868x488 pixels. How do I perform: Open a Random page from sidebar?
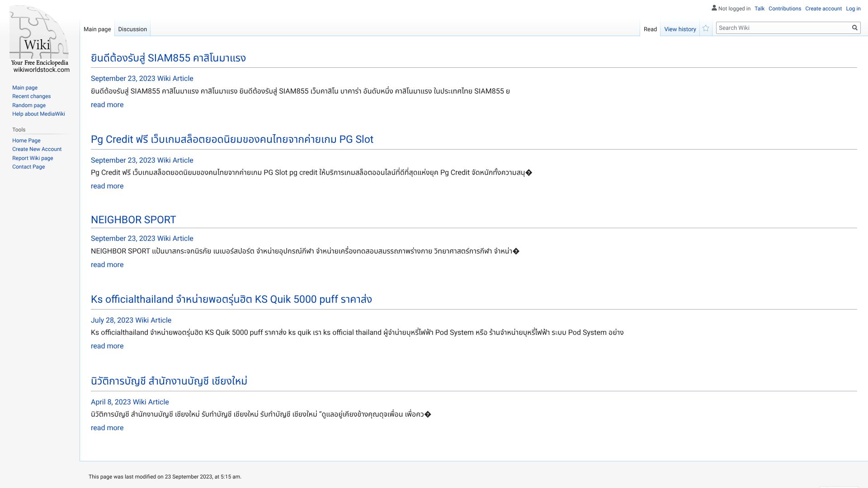click(29, 105)
